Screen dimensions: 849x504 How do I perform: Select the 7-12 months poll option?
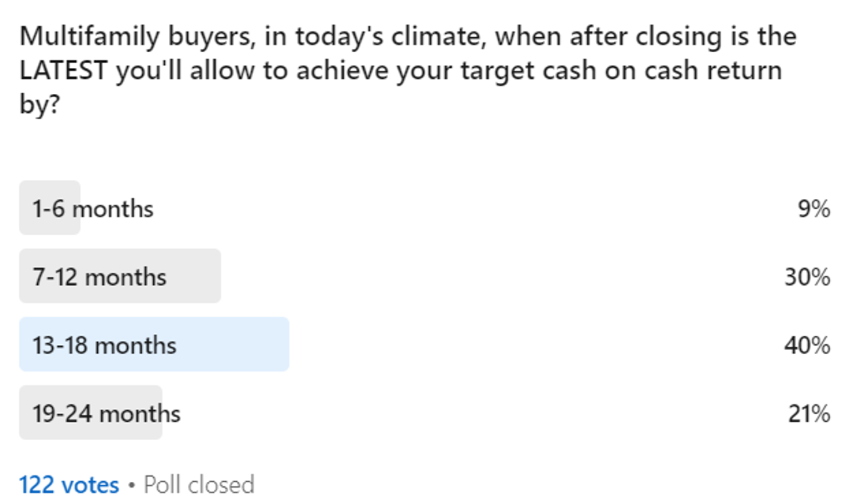[100, 277]
